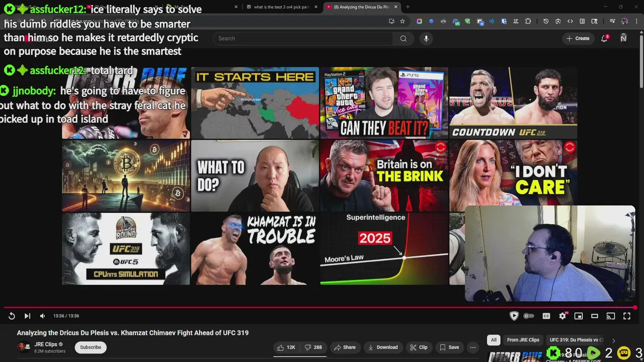Open the Bitcoin city video thumbnail

pyautogui.click(x=126, y=175)
